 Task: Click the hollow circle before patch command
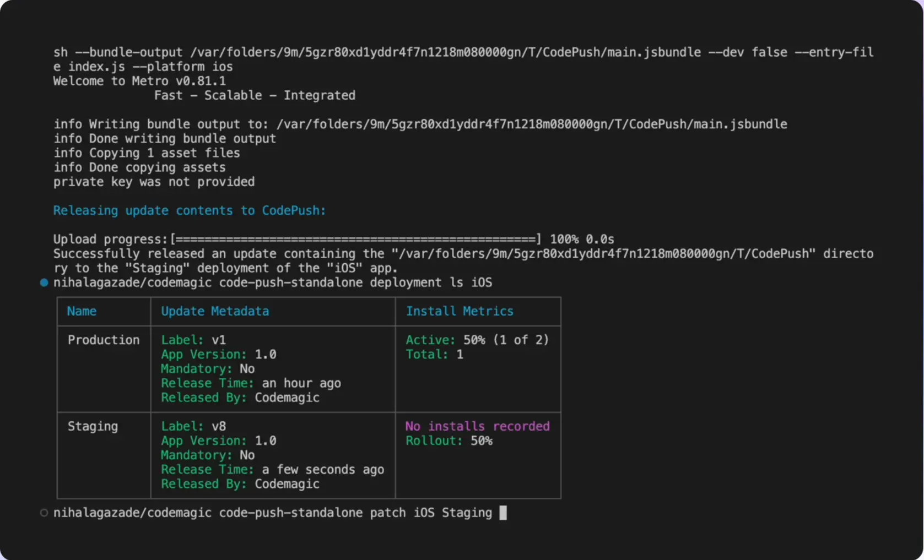tap(44, 513)
